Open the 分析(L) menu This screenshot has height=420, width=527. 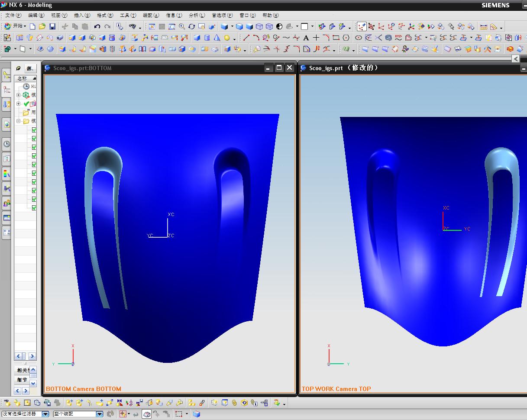click(197, 15)
